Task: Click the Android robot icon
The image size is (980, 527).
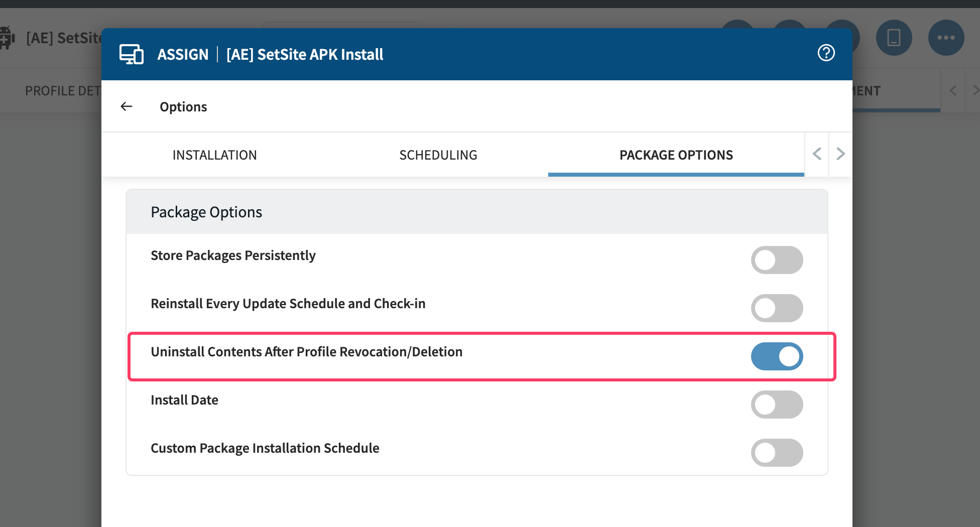Action: tap(7, 38)
